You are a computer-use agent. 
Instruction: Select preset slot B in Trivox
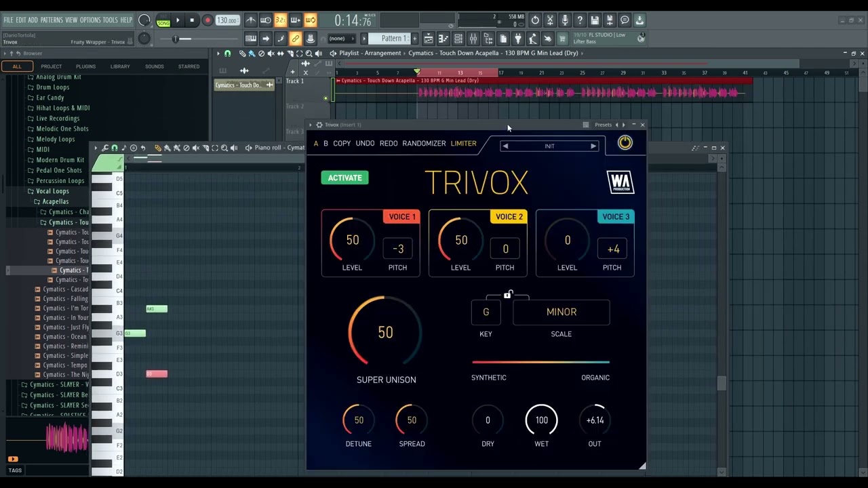tap(325, 144)
